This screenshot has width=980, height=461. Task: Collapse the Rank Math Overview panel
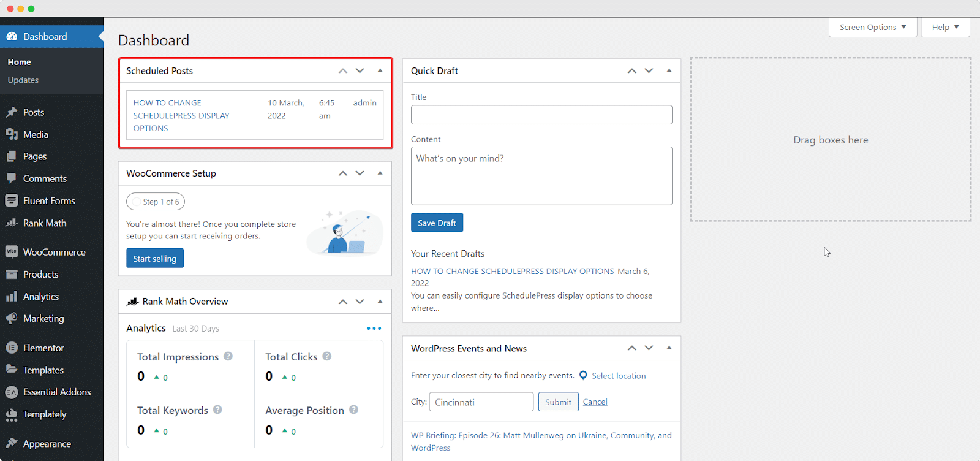coord(380,301)
